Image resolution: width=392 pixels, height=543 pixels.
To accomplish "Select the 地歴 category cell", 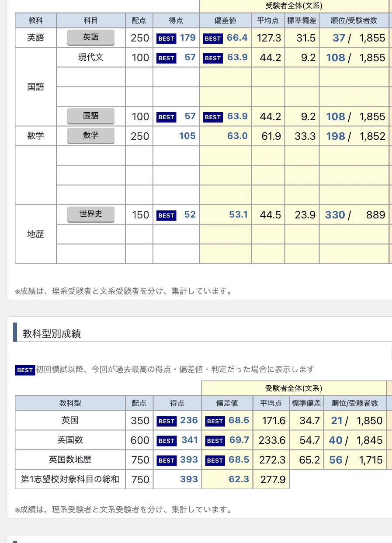I will point(36,234).
